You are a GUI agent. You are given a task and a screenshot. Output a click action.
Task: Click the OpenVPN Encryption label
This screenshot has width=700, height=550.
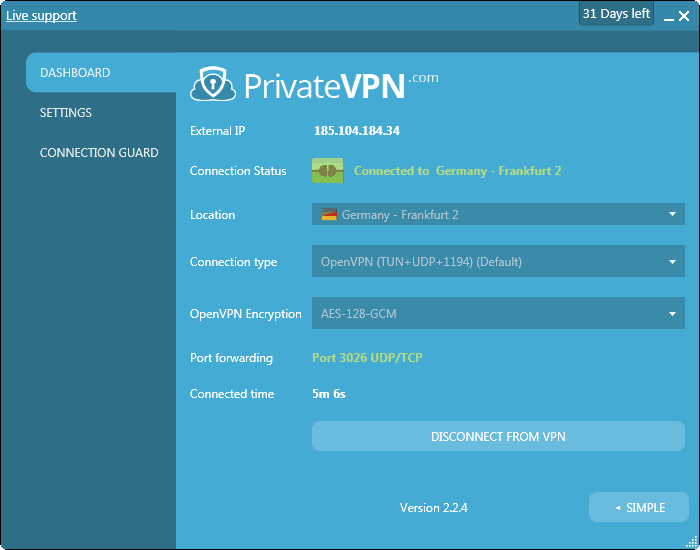pyautogui.click(x=246, y=314)
